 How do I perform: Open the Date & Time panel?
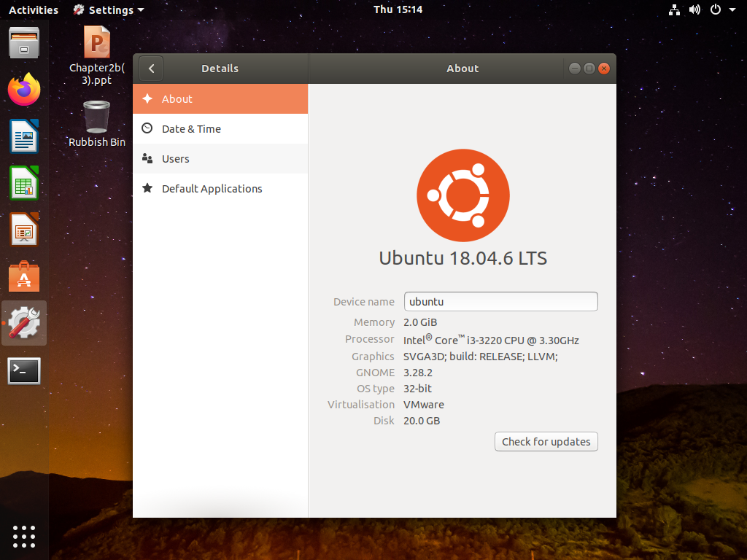[x=220, y=128]
